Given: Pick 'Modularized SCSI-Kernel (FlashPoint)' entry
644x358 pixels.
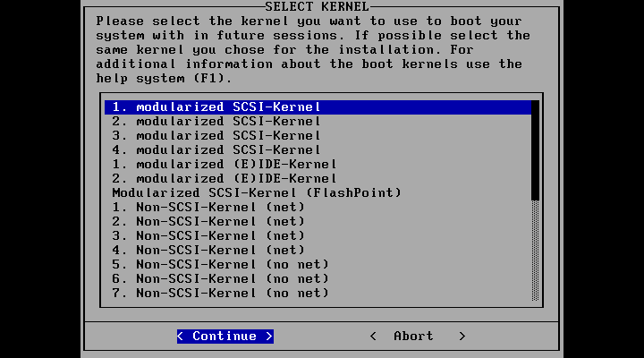Looking at the screenshot, I should click(x=318, y=192).
